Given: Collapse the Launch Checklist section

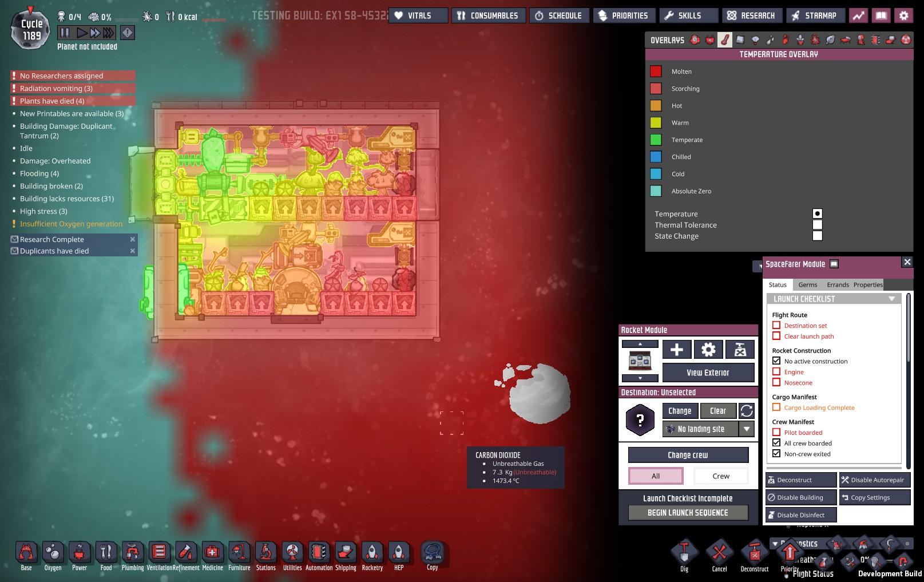Looking at the screenshot, I should [x=891, y=299].
